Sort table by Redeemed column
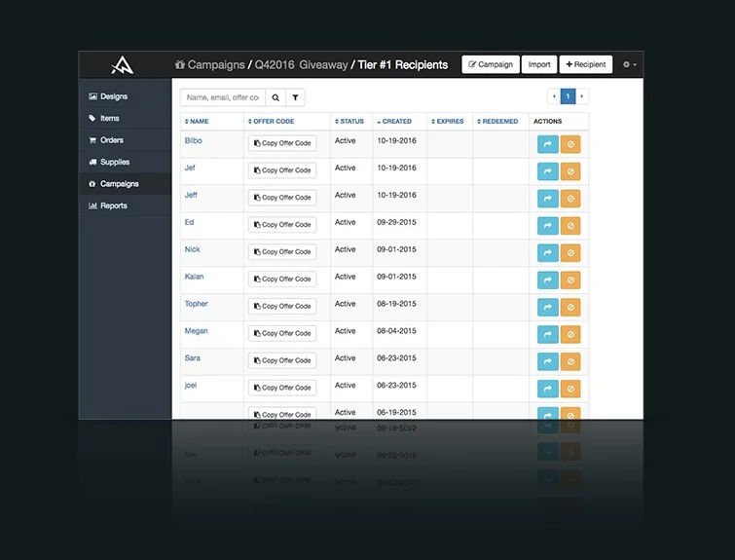 497,121
